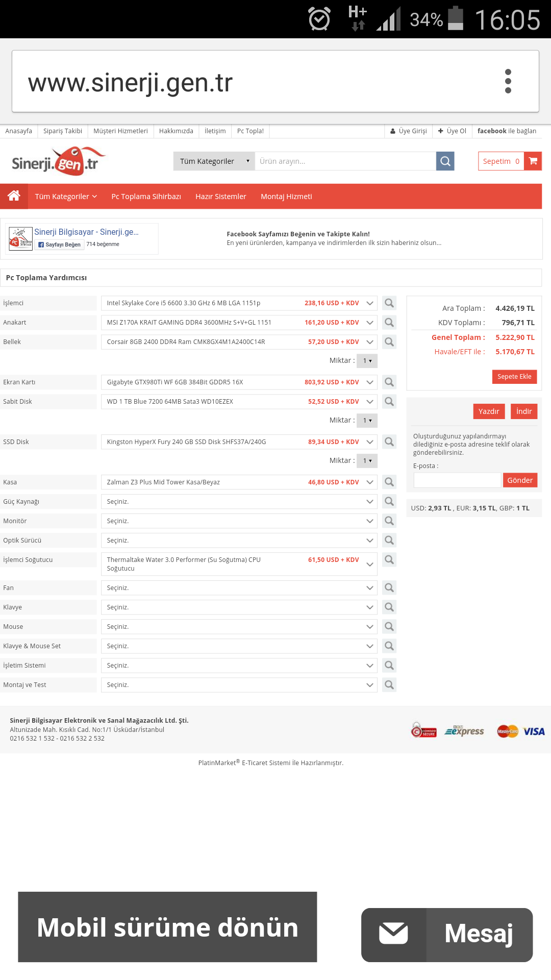Open the SSD Disk Miktar quantity dropdown
The image size is (551, 980).
click(367, 461)
